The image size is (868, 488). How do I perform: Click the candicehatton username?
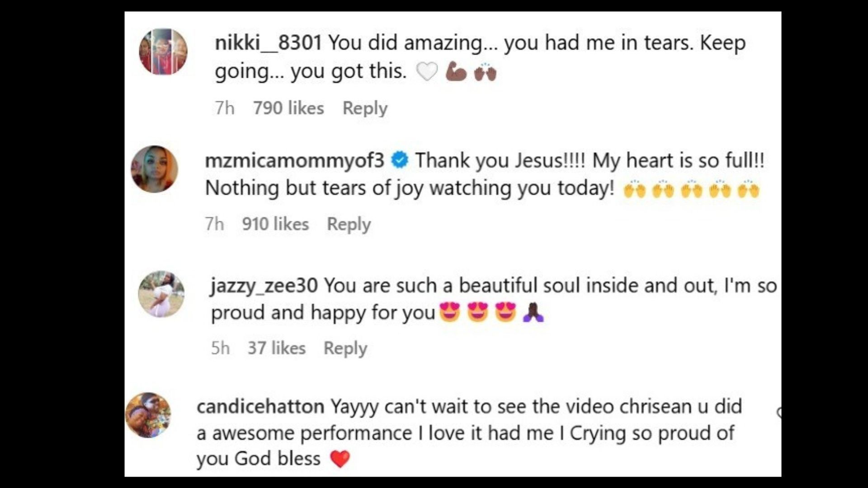260,406
